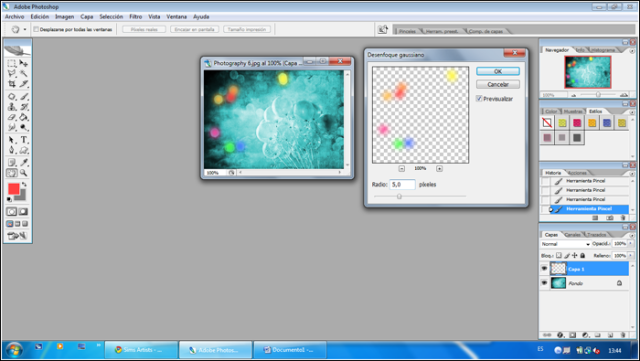Select the Rectangular Marquee tool

point(12,63)
